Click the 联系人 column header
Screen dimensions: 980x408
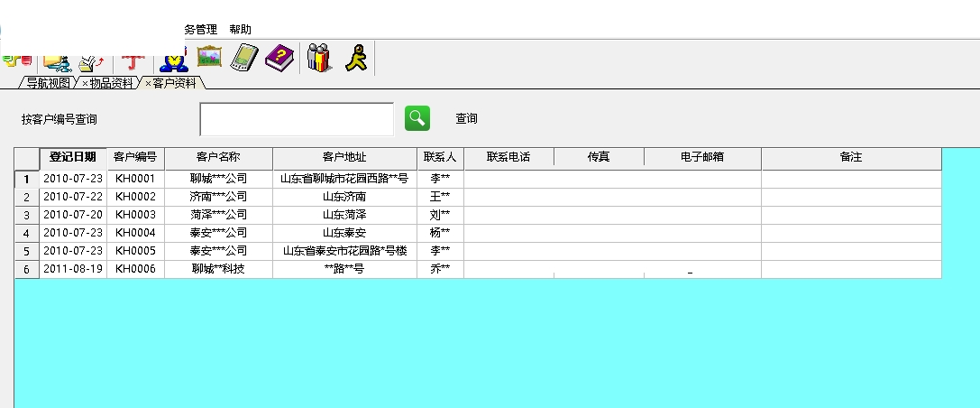(440, 157)
